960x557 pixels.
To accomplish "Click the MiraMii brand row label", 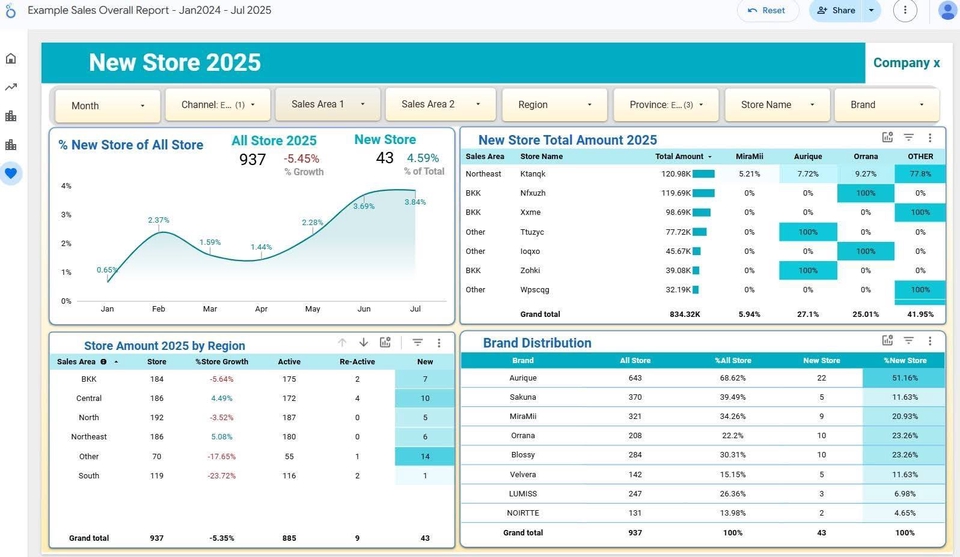I will coord(523,416).
